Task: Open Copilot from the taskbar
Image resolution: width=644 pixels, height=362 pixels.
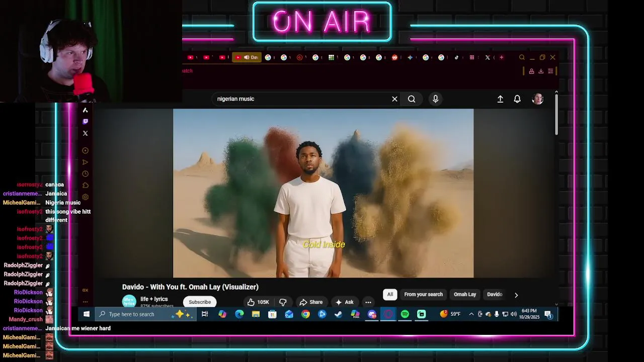Action: coord(222,314)
